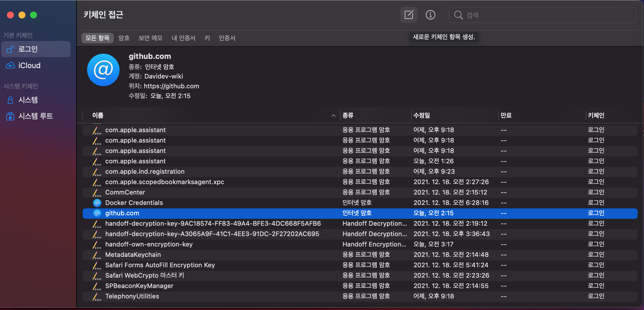Click the large blue @ icon for github.com

coord(103,70)
